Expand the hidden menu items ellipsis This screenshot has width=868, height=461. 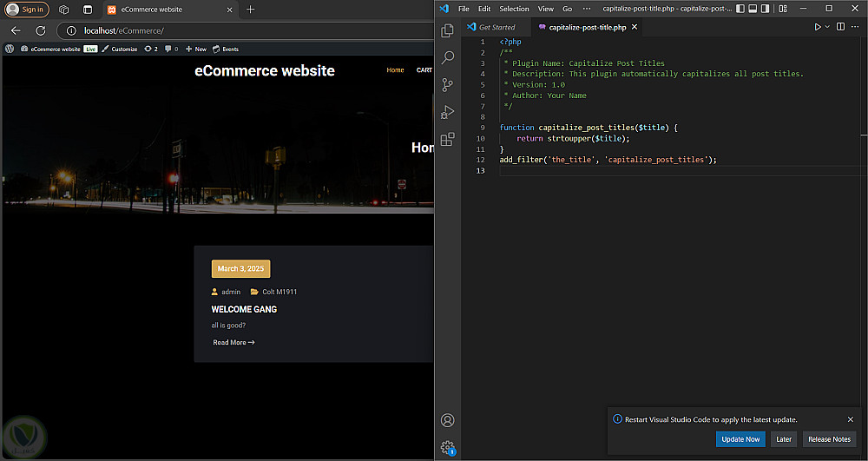(x=586, y=9)
